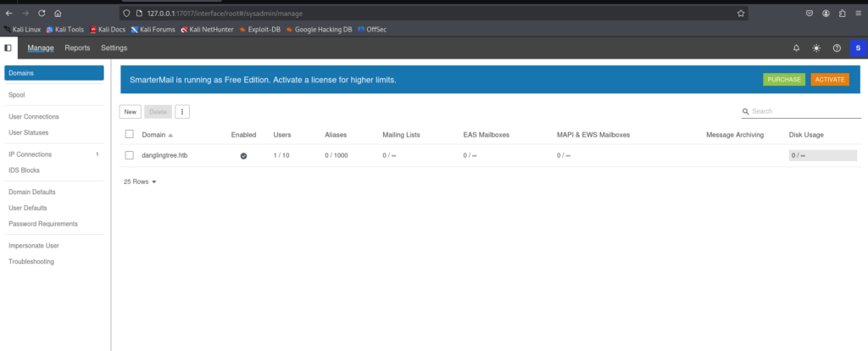Open the browser extensions icon
This screenshot has width=868, height=351.
coord(842,14)
